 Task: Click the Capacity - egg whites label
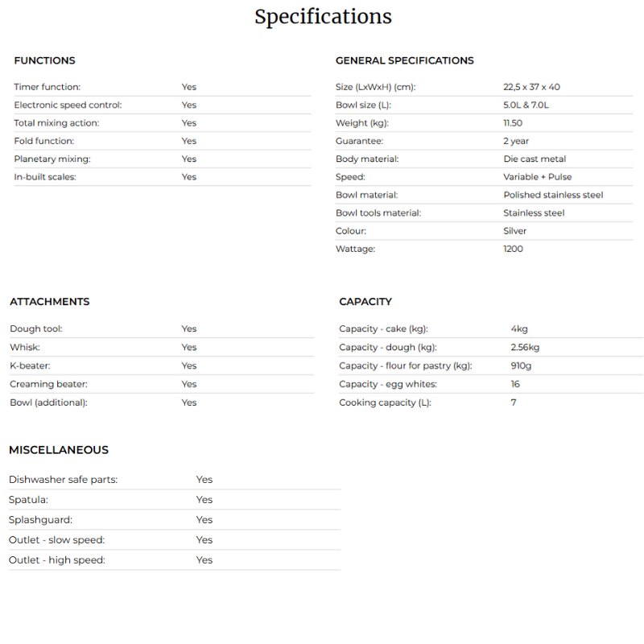tap(388, 384)
